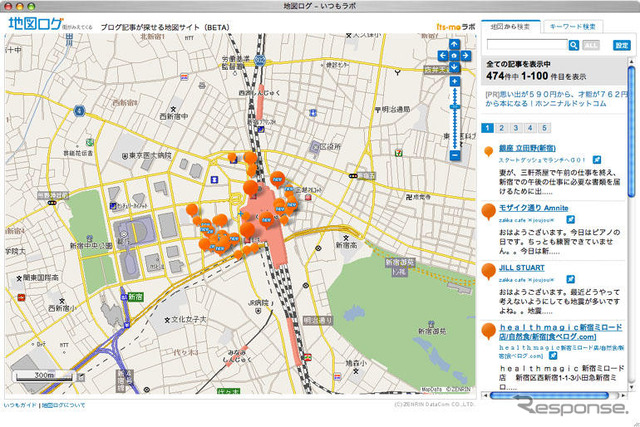The image size is (640, 427).
Task: Switch to the キーワード検索 tab
Action: click(x=572, y=27)
